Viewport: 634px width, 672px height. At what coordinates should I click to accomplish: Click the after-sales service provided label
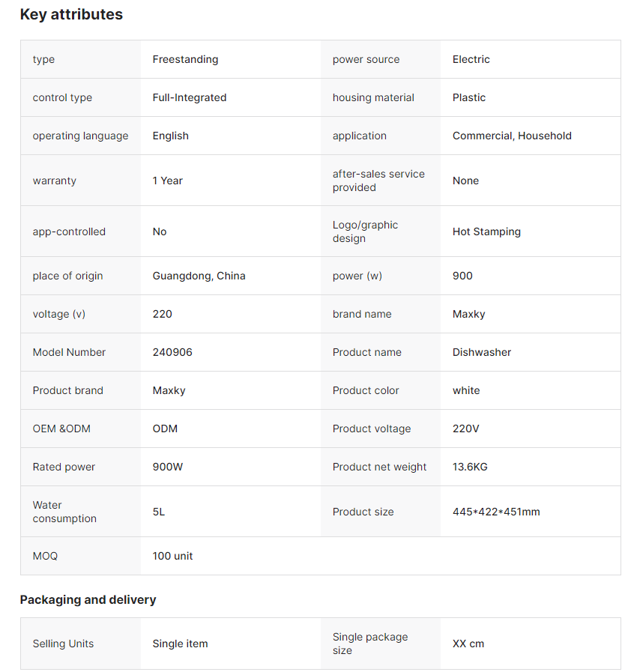click(x=378, y=181)
